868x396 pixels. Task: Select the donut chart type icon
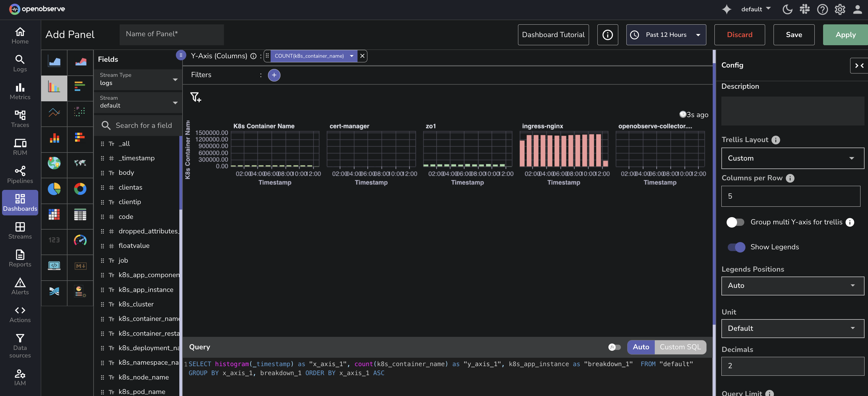point(80,189)
